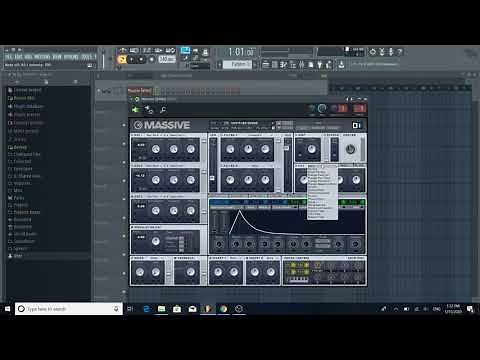The width and height of the screenshot is (480, 360).
Task: Click the plugin wrapper gear settings icon
Action: pyautogui.click(x=149, y=109)
